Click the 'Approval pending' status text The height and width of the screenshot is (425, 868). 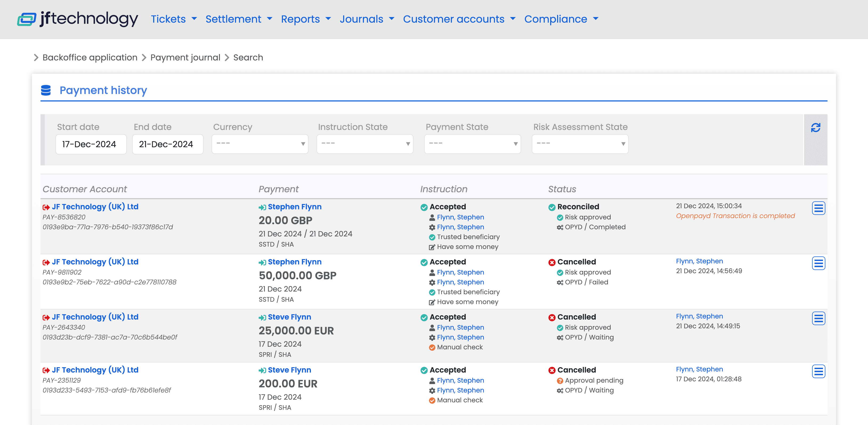[594, 381]
